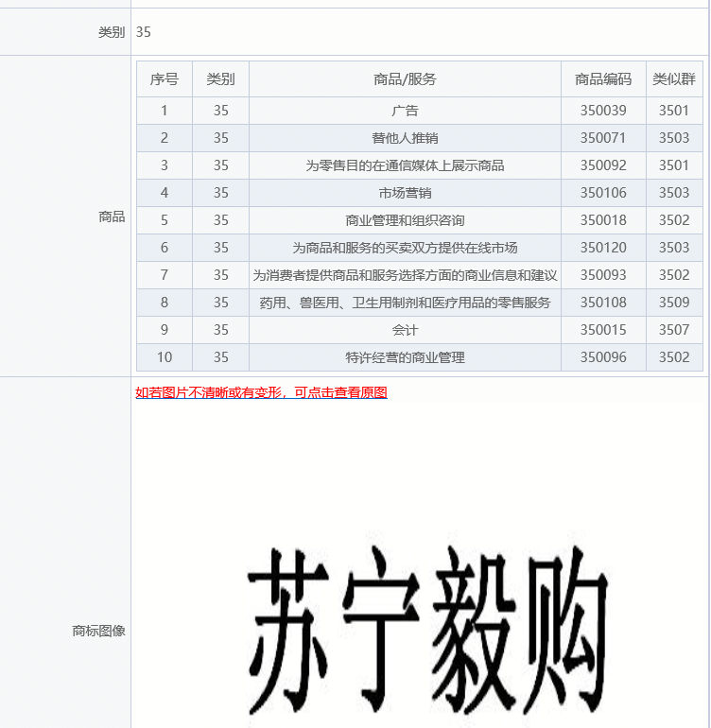Select 为商品和服务的买卖双方提供在线市场 cell
Screen dimensions: 711x728
click(x=405, y=248)
